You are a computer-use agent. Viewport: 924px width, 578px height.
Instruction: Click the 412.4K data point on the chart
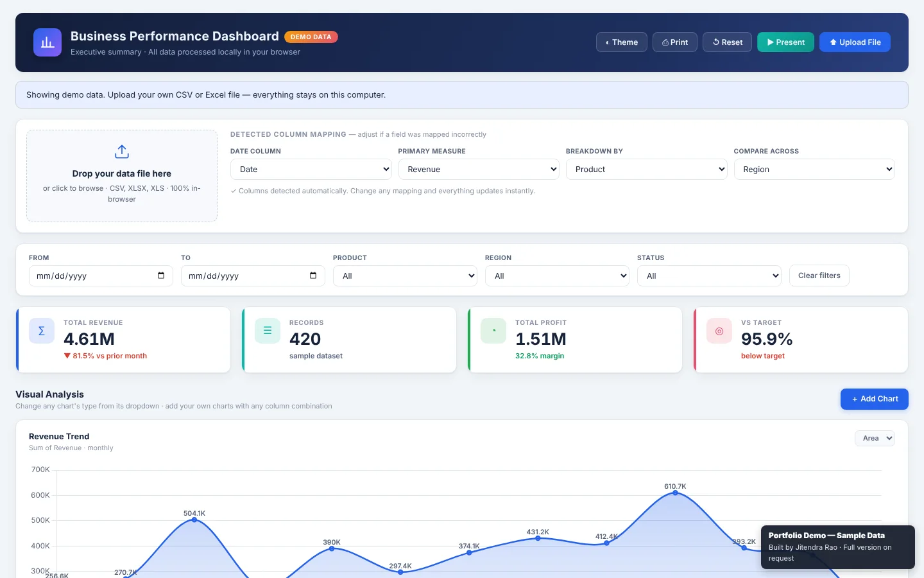pos(606,543)
